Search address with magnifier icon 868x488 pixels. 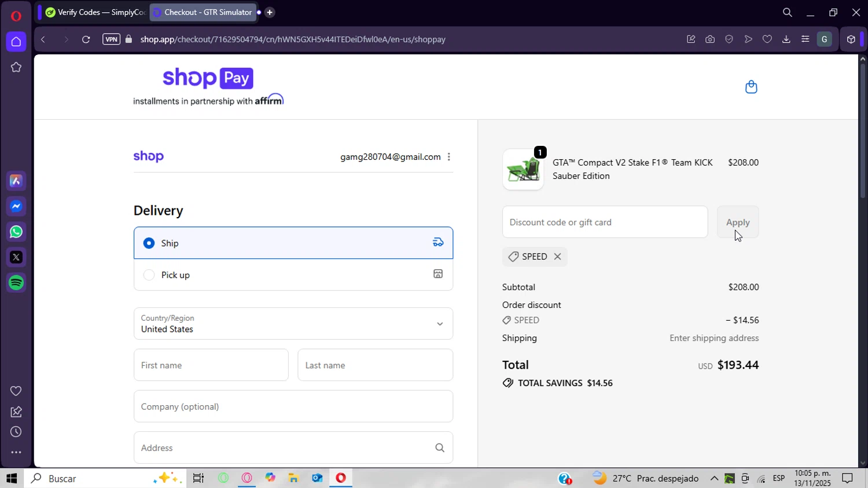(x=440, y=447)
